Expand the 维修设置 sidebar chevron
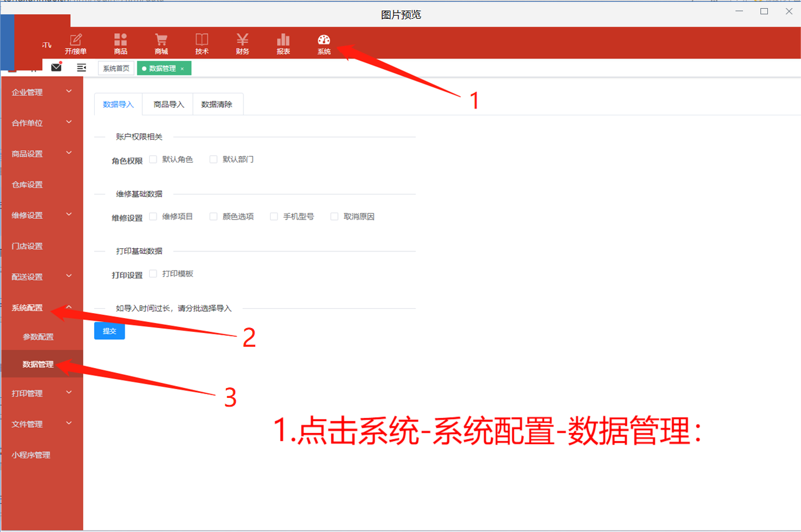This screenshot has width=801, height=532. (x=69, y=215)
